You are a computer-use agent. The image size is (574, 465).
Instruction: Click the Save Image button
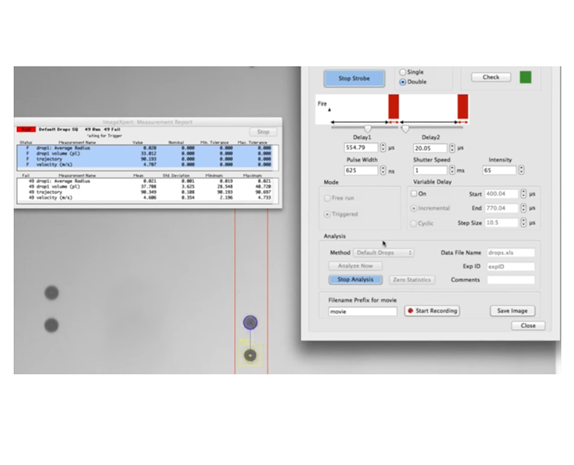click(512, 311)
